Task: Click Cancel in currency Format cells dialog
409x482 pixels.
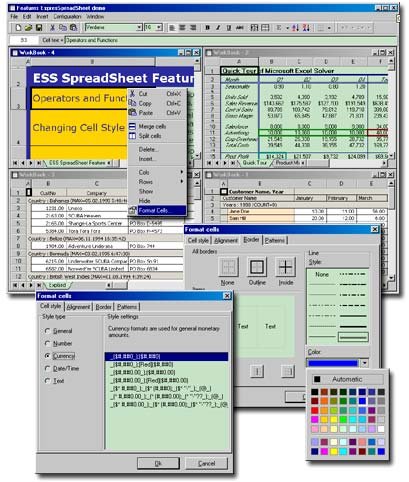Action: pos(206,463)
